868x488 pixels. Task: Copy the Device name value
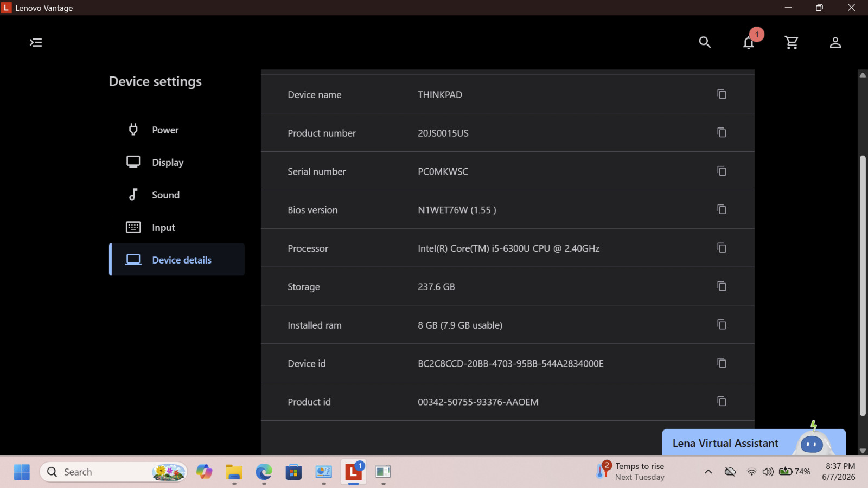point(722,94)
